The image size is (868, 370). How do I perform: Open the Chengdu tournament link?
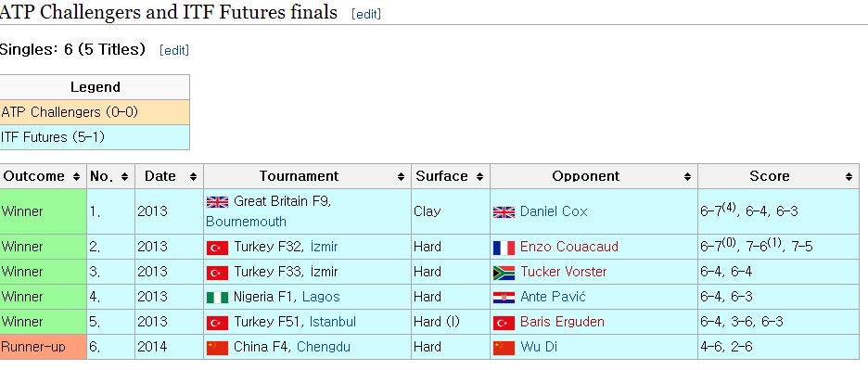pos(324,348)
